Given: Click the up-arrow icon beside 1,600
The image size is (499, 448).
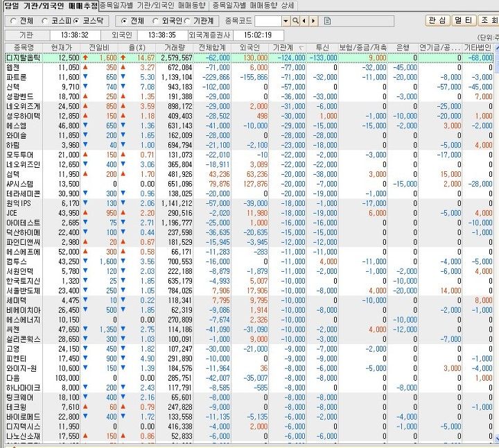Looking at the screenshot, I should (85, 58).
